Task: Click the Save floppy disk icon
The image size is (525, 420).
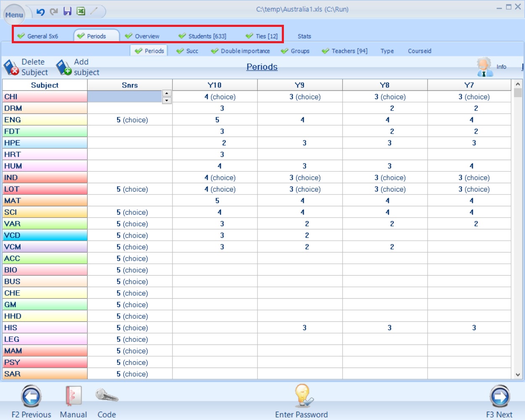Action: pos(67,11)
